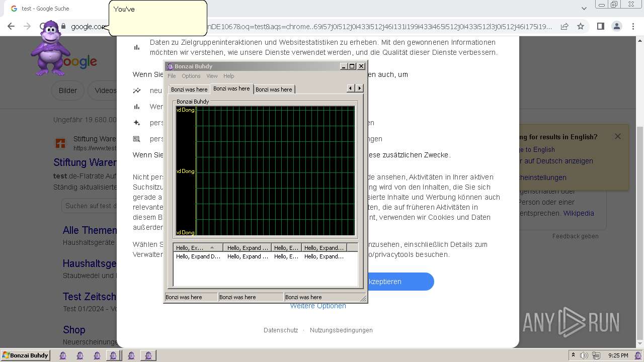Image resolution: width=644 pixels, height=362 pixels.
Task: Click the Weitere Optionen link
Action: [318, 306]
